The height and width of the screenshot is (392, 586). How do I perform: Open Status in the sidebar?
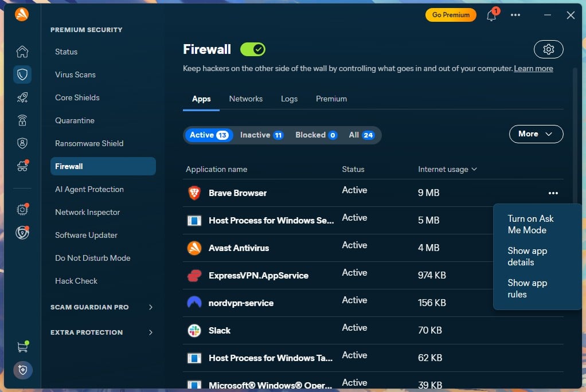click(x=66, y=52)
